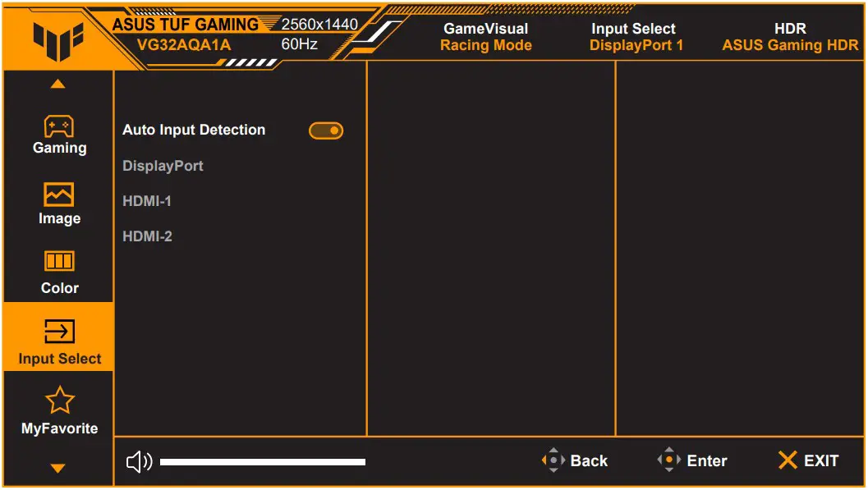Click the 2560x1440 resolution text

point(319,25)
